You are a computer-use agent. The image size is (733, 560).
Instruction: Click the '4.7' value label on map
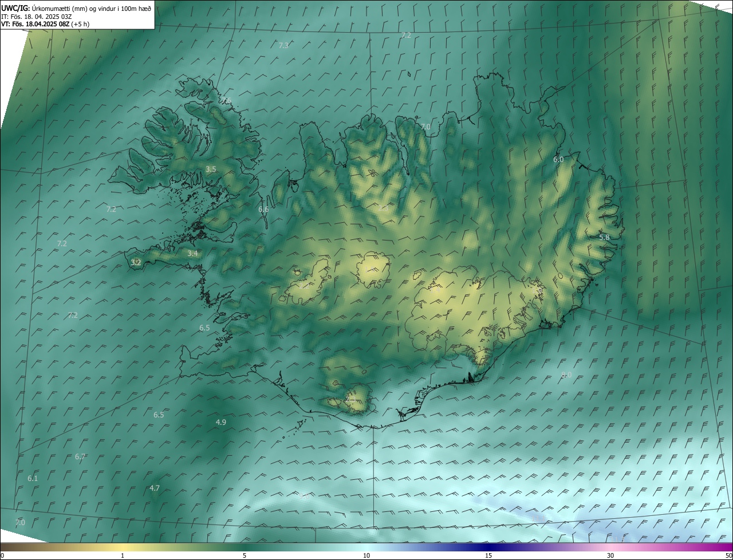point(154,488)
